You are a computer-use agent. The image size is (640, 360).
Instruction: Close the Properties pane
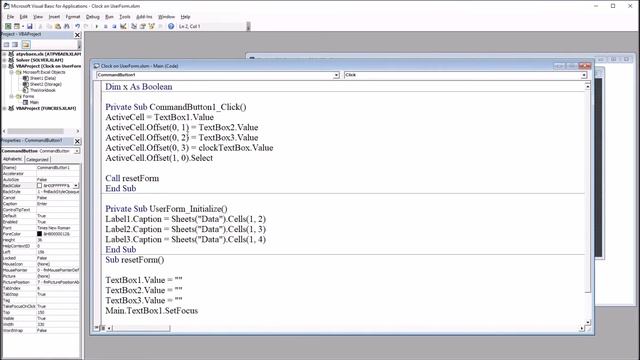pyautogui.click(x=77, y=141)
